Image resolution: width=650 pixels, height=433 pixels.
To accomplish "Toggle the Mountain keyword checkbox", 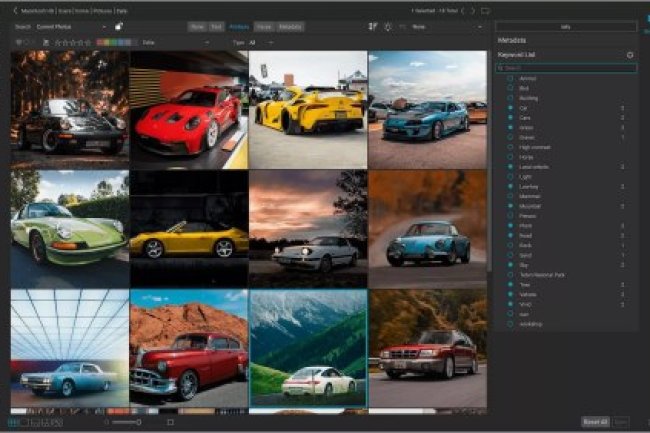I will [x=510, y=206].
